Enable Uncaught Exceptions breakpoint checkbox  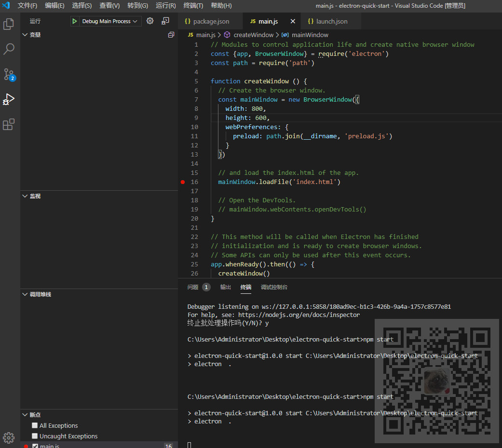click(35, 436)
